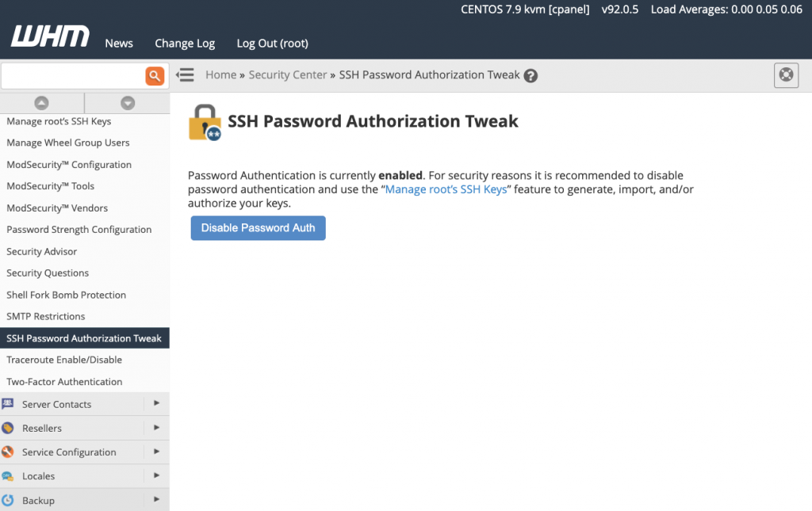Click the Service Configuration icon
This screenshot has width=812, height=511.
(8, 452)
